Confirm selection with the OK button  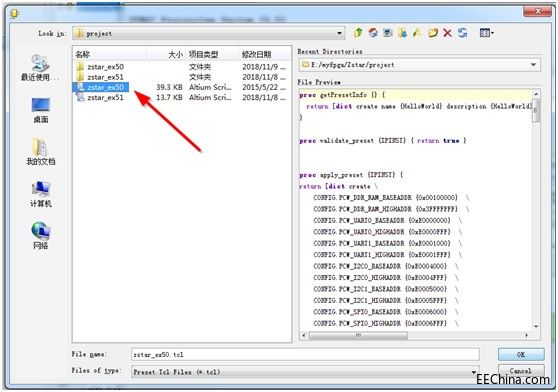pos(521,354)
